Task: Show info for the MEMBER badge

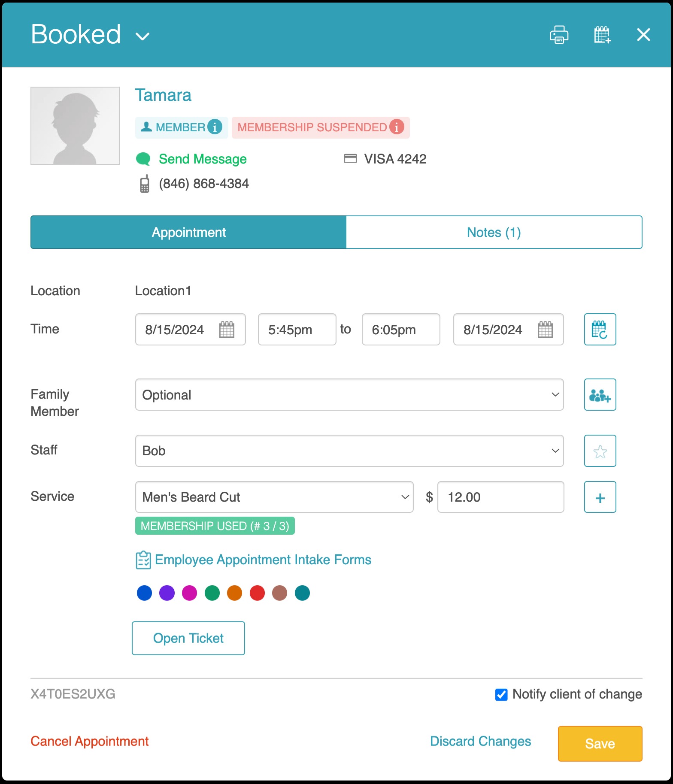Action: (x=215, y=127)
